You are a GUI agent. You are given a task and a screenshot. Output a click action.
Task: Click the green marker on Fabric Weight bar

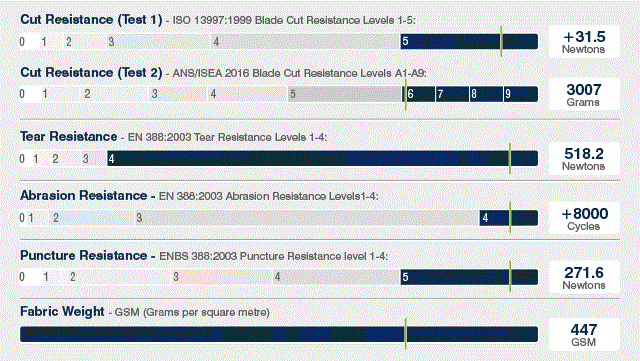(x=406, y=334)
